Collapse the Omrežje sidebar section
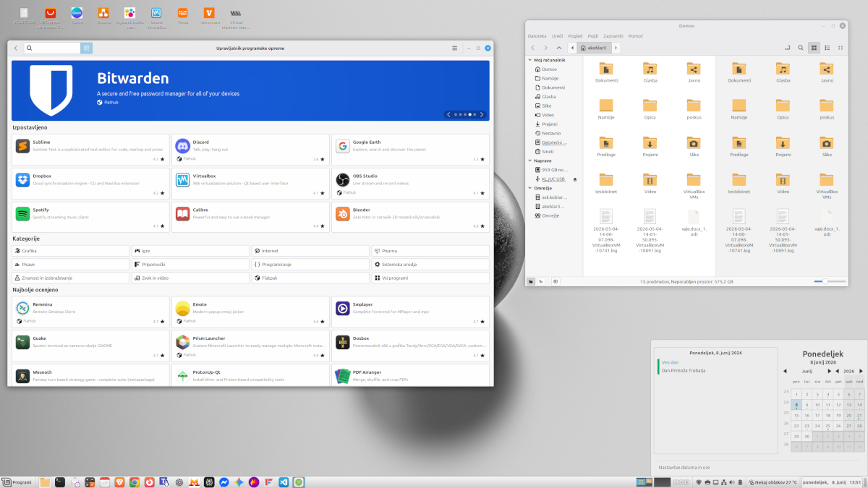The width and height of the screenshot is (868, 488). pos(530,188)
